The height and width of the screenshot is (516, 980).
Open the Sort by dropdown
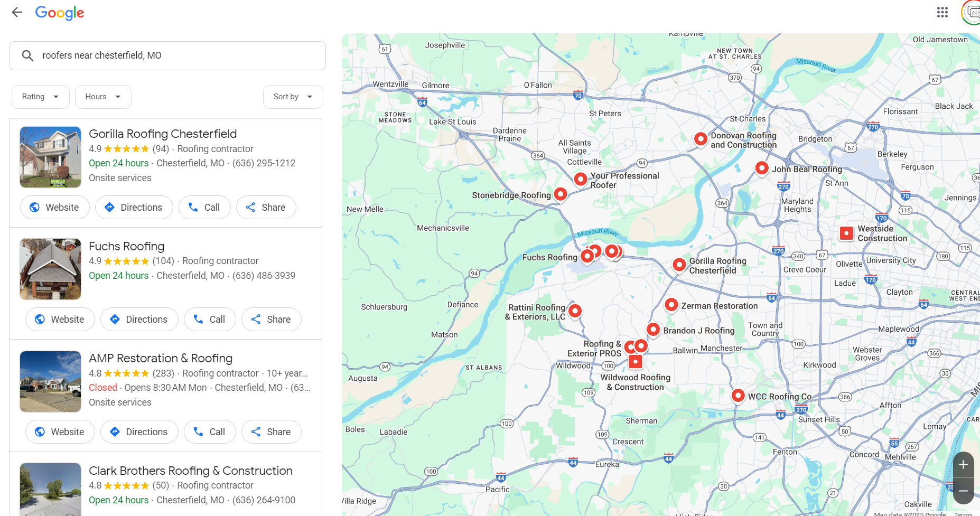293,97
